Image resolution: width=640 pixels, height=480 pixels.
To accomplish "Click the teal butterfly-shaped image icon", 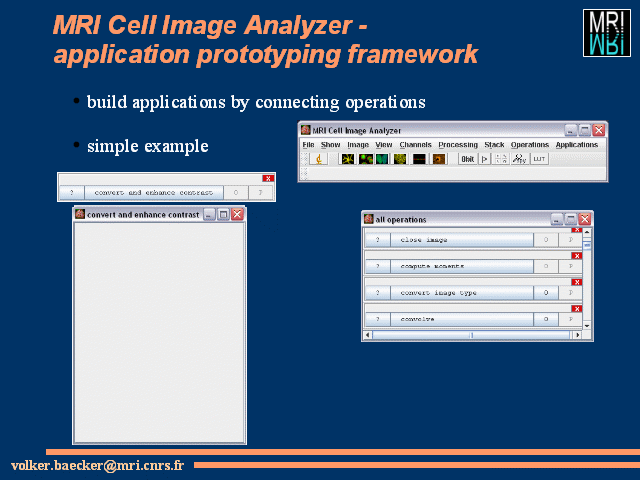I will pyautogui.click(x=382, y=159).
